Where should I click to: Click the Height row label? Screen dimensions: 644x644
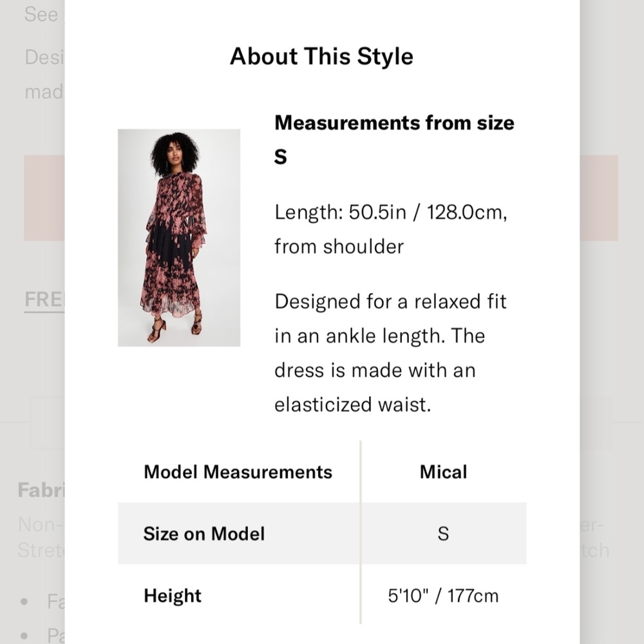(173, 596)
